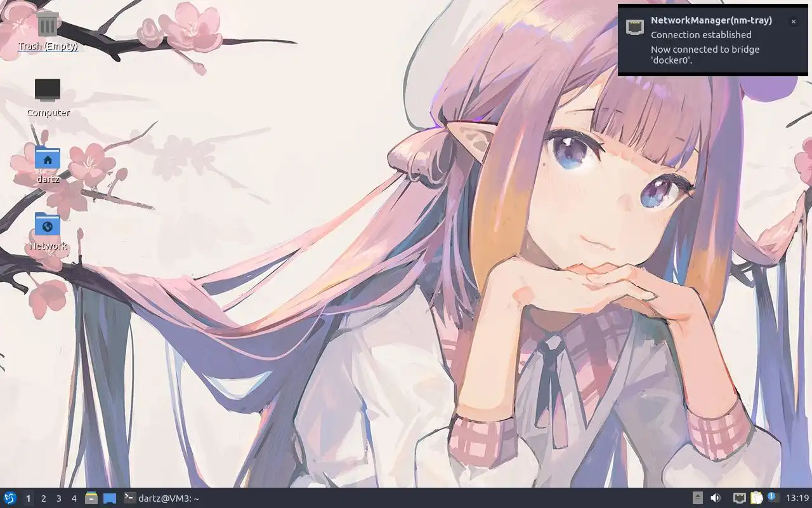Click the network icon inside the notification
This screenshot has width=812, height=508.
pos(635,27)
